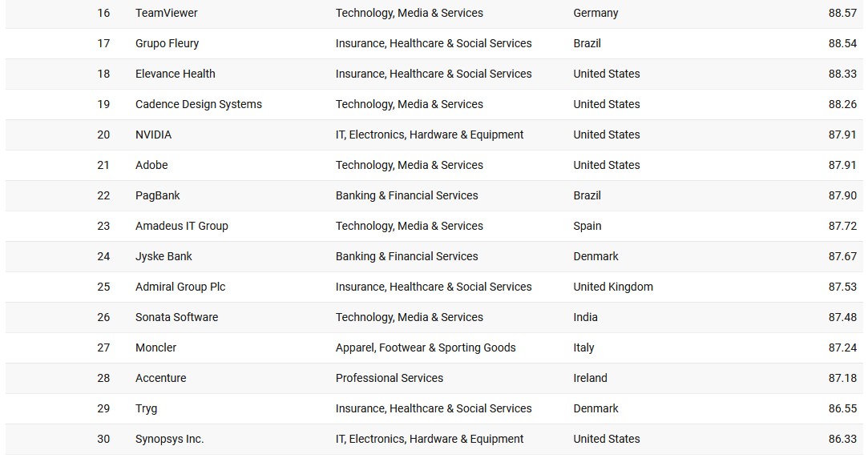Select rank number 25 cell
Screen dimensions: 868x458
(x=103, y=287)
